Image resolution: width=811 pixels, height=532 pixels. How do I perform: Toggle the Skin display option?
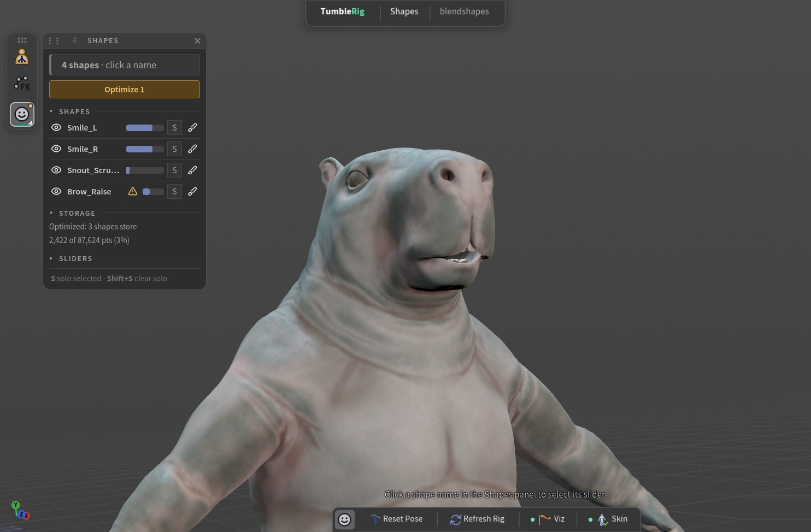click(x=608, y=519)
